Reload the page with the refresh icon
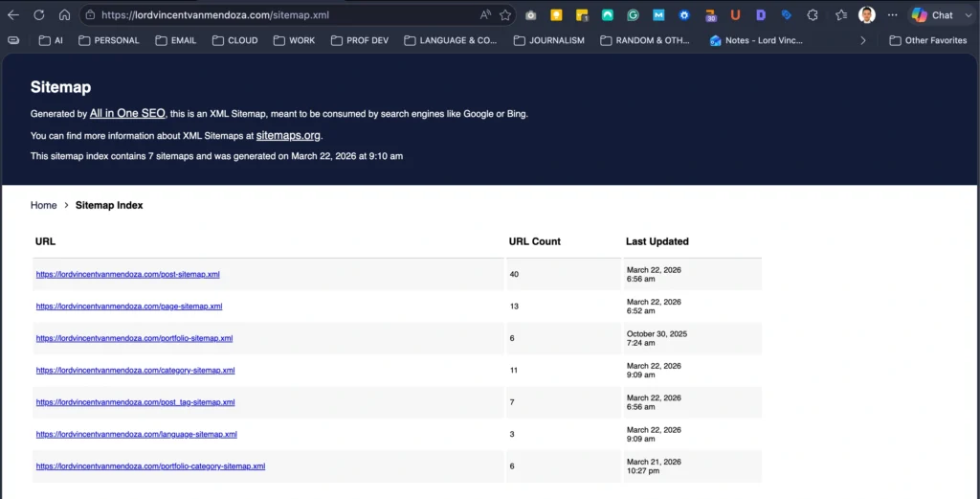The image size is (980, 499). pyautogui.click(x=39, y=15)
